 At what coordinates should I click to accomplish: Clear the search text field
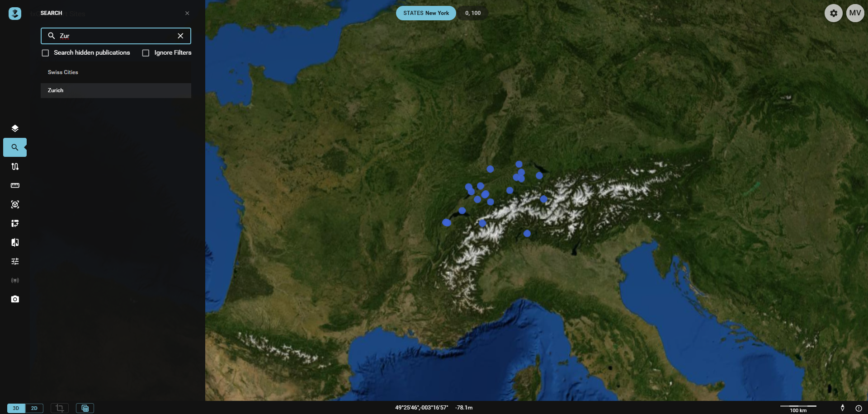(x=180, y=36)
